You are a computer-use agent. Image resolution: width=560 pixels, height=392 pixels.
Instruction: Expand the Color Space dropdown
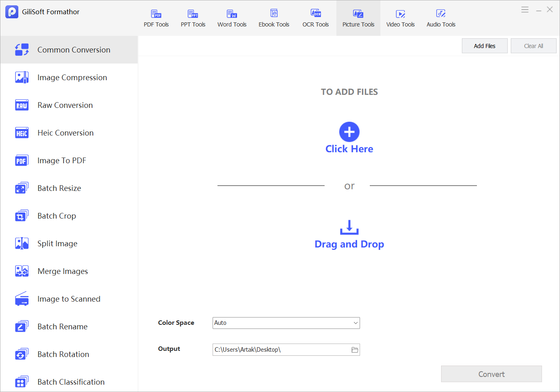(286, 323)
